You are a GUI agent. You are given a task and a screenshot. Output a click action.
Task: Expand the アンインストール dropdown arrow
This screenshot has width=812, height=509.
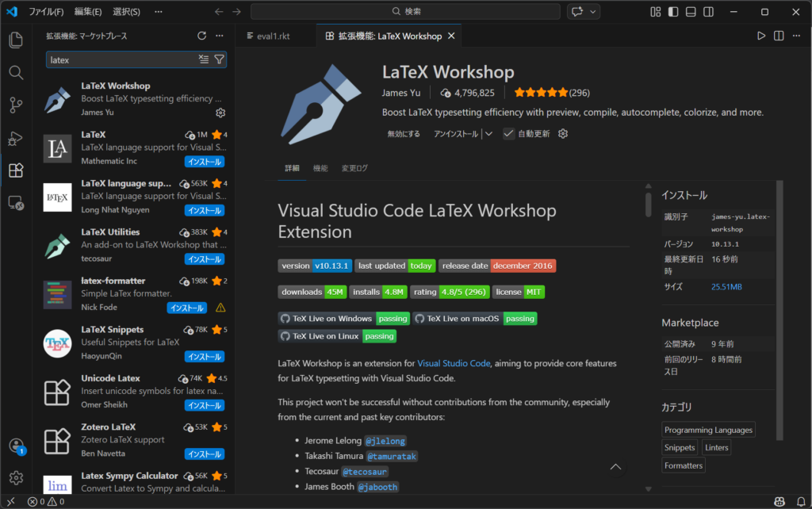pos(488,134)
